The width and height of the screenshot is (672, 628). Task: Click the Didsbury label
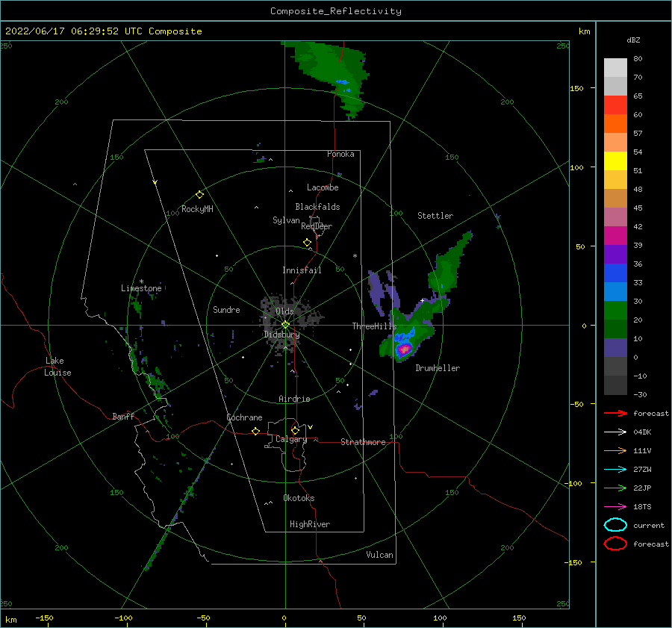tap(282, 335)
